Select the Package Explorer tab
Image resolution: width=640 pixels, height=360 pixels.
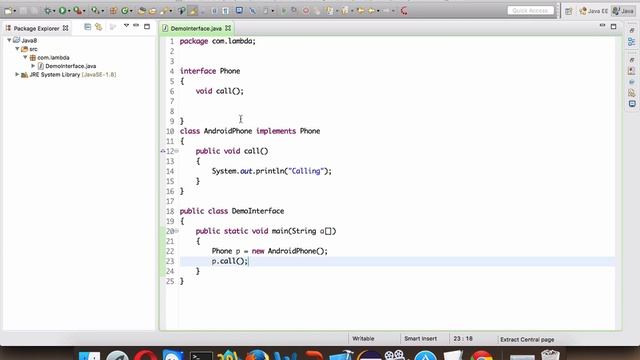coord(36,28)
